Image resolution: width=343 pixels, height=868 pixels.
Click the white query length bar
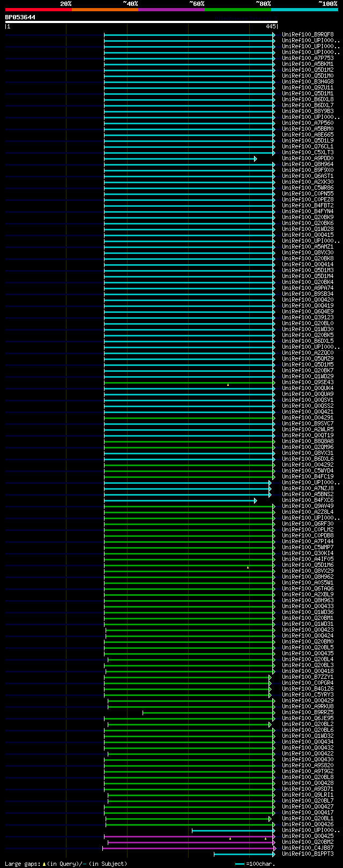[141, 22]
